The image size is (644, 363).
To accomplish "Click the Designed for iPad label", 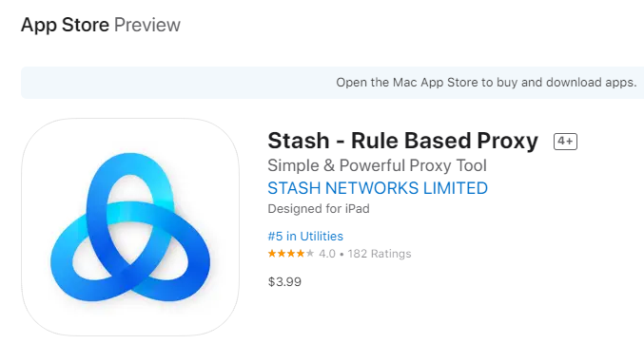I will click(319, 209).
